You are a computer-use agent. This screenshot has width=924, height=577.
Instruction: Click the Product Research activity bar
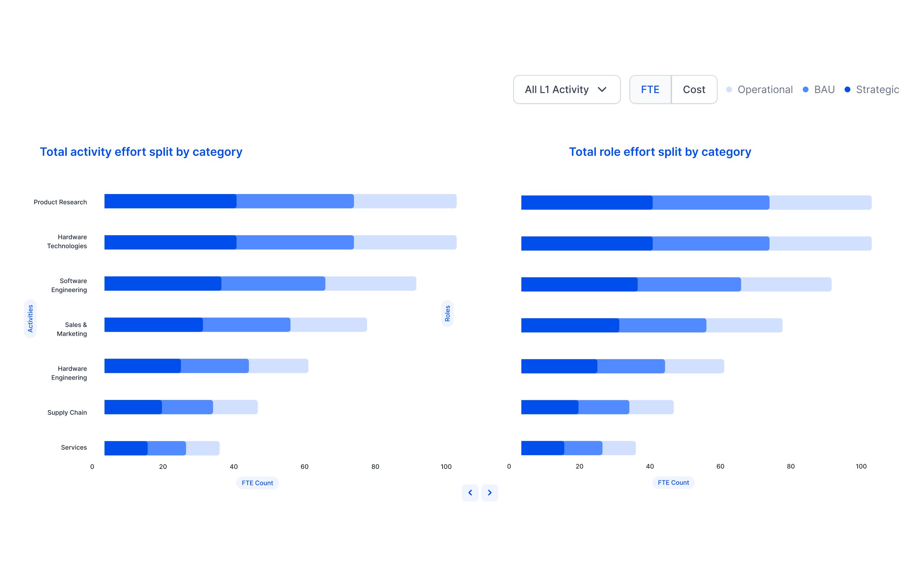280,202
